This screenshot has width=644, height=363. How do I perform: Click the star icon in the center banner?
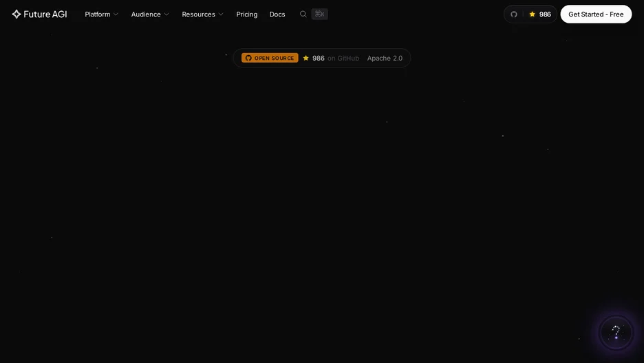[305, 58]
